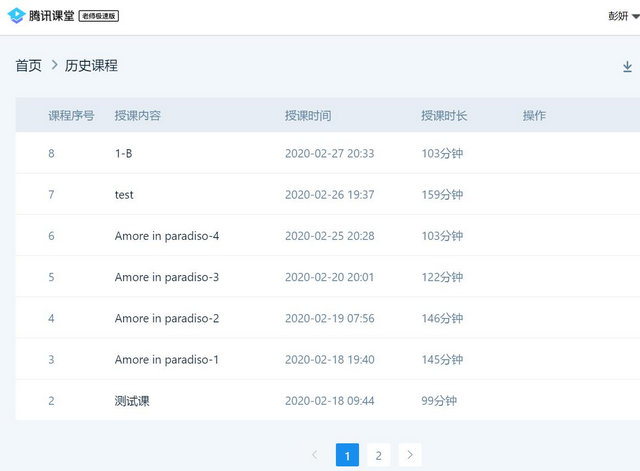Select the 测试课 course row
The image size is (640, 471).
(132, 401)
